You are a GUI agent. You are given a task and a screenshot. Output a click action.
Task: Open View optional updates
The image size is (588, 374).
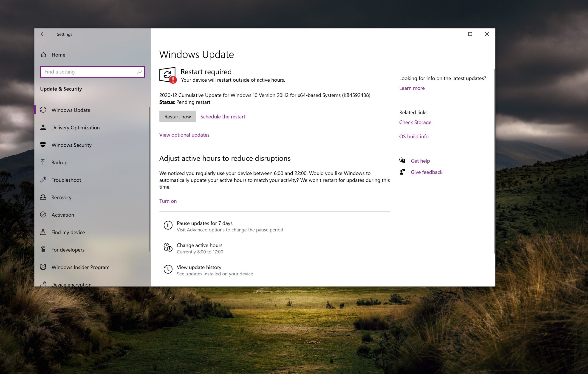click(x=184, y=135)
